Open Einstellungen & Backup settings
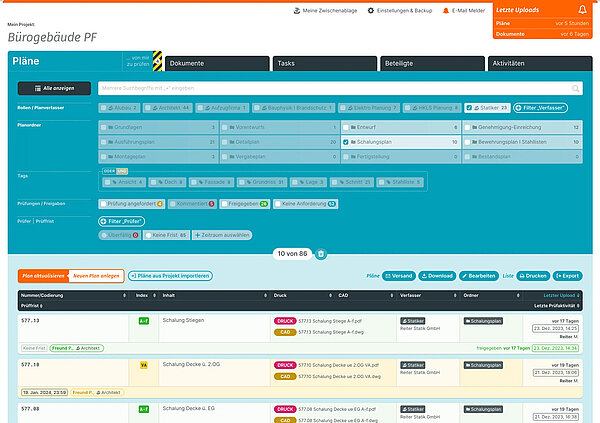This screenshot has height=423, width=600. [x=402, y=10]
